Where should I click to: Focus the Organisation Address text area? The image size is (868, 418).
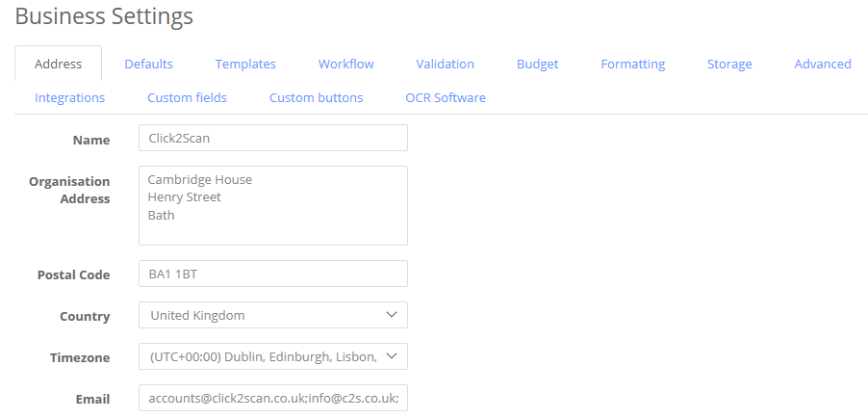point(273,206)
